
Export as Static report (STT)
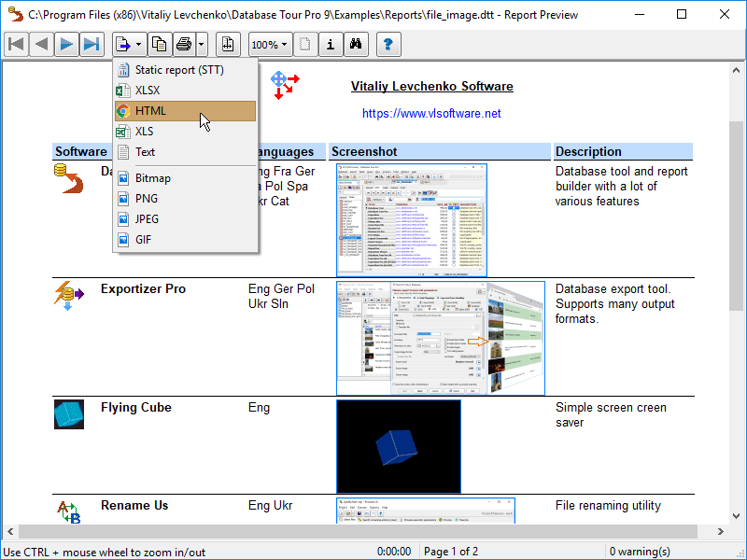pyautogui.click(x=179, y=70)
